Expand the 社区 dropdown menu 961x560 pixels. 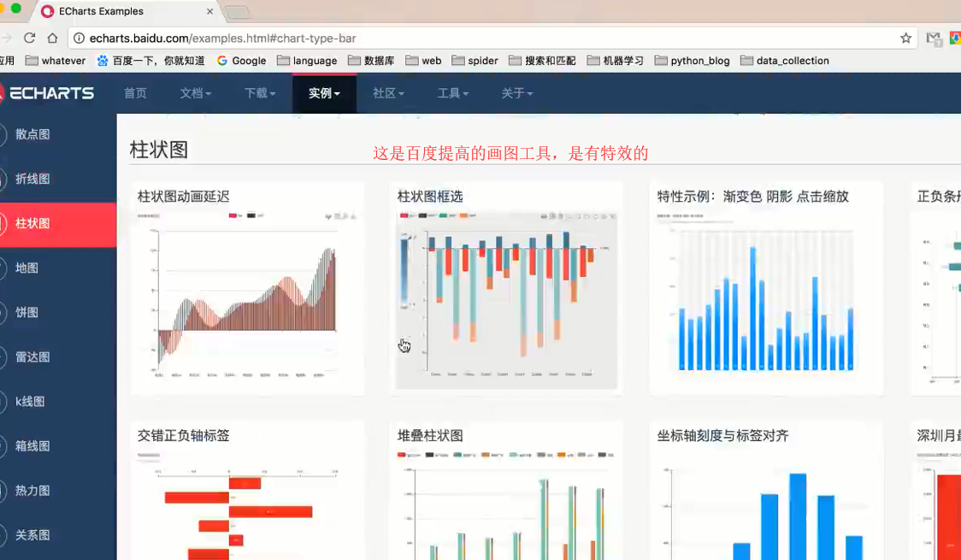pyautogui.click(x=388, y=93)
